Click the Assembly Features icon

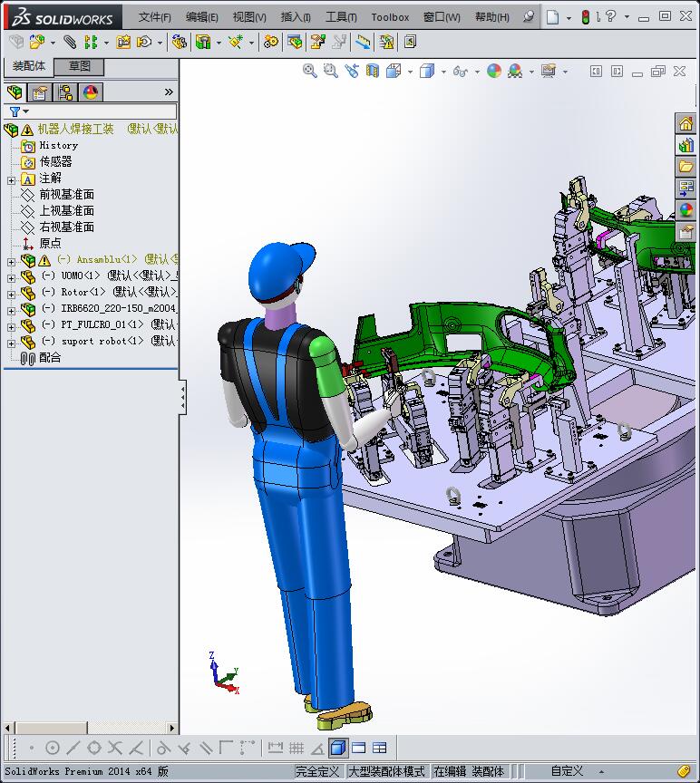pos(203,42)
